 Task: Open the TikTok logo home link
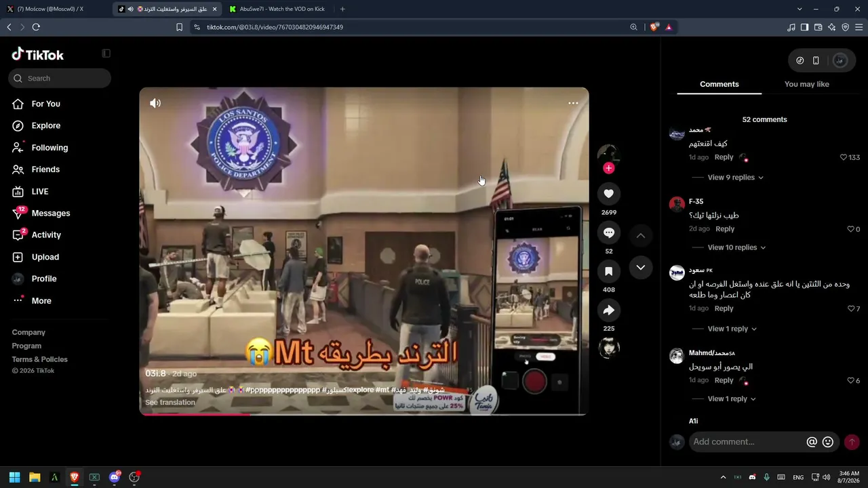[38, 54]
